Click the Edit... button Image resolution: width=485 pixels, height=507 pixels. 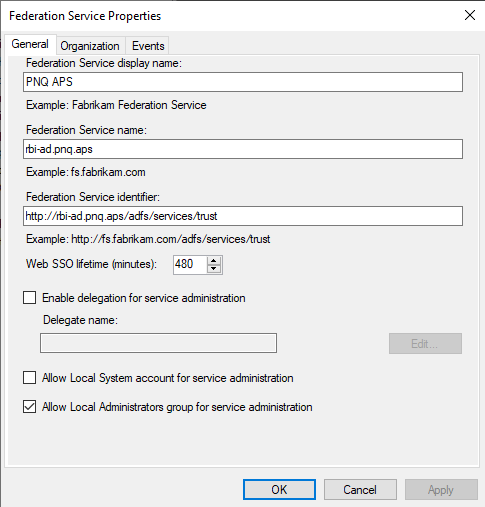(425, 343)
